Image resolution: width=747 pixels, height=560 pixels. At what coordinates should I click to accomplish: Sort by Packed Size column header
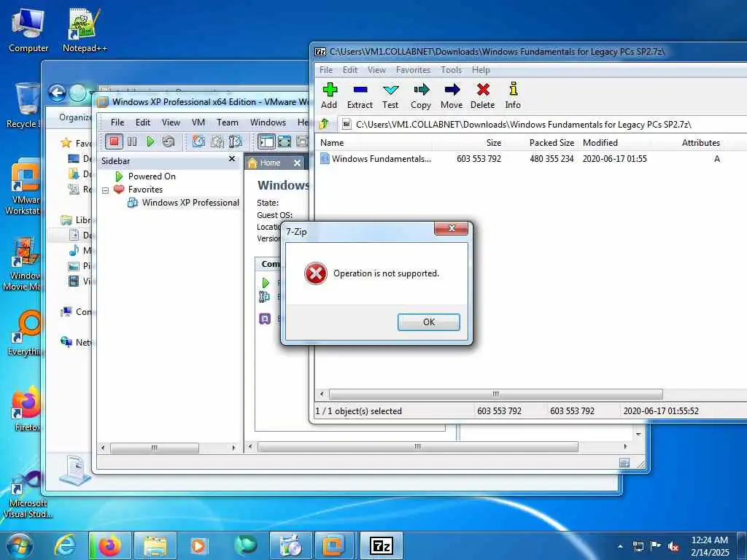(x=541, y=143)
